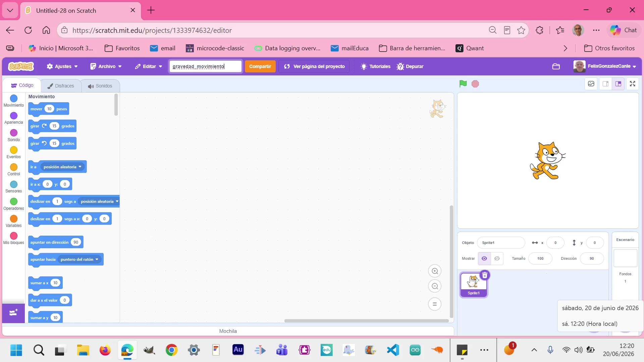This screenshot has height=362, width=644.
Task: Click 'Ver página del proyecto' button
Action: 314,66
